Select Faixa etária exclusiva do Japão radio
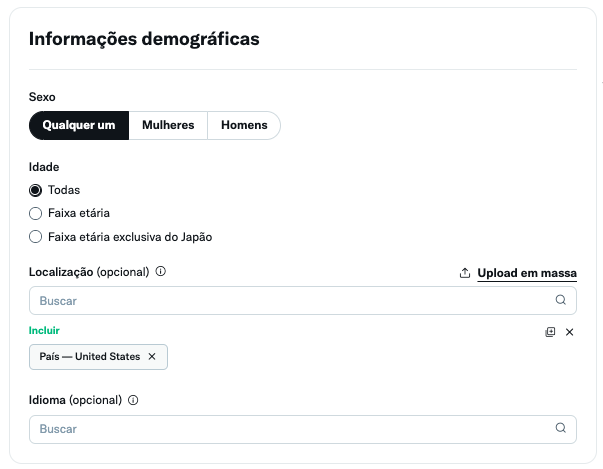603x469 pixels. [x=35, y=237]
